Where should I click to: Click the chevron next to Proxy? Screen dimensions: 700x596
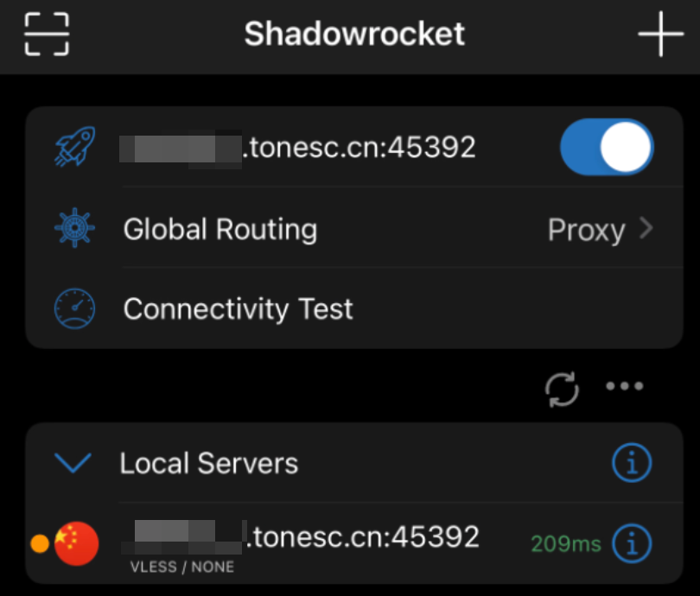pos(645,230)
